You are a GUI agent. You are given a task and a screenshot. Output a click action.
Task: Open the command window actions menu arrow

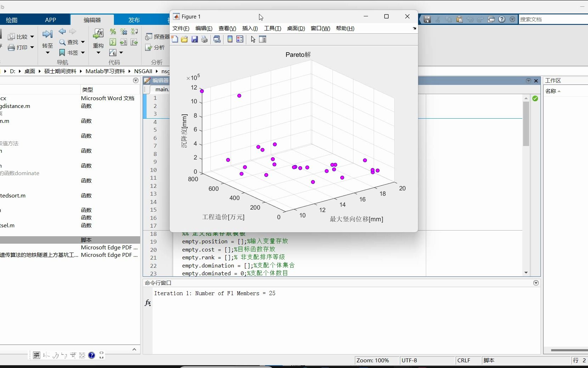click(536, 283)
